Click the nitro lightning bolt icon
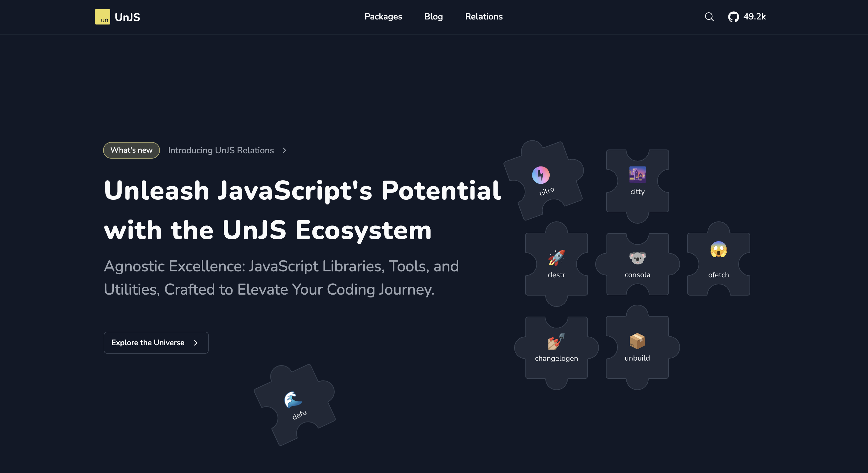This screenshot has height=473, width=868. (x=541, y=175)
